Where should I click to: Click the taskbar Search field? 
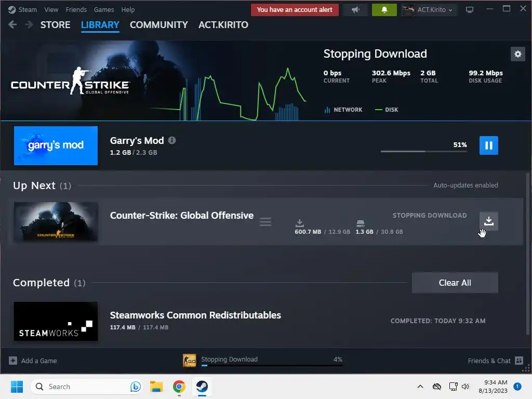coord(87,387)
